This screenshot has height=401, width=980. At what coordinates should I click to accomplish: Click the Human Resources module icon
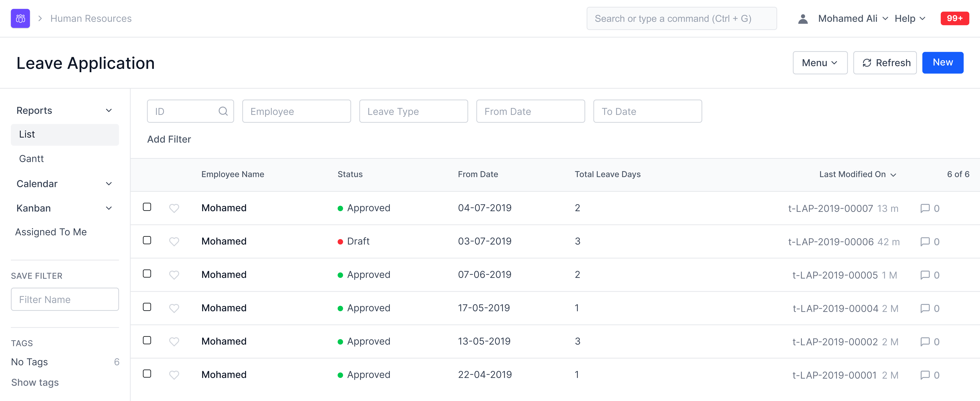tap(20, 18)
